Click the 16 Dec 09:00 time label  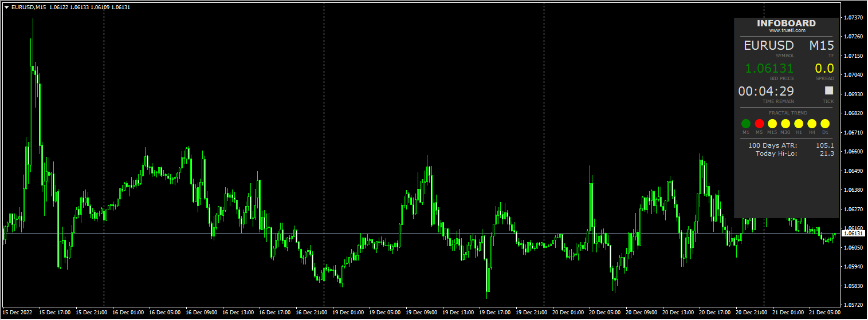click(202, 313)
